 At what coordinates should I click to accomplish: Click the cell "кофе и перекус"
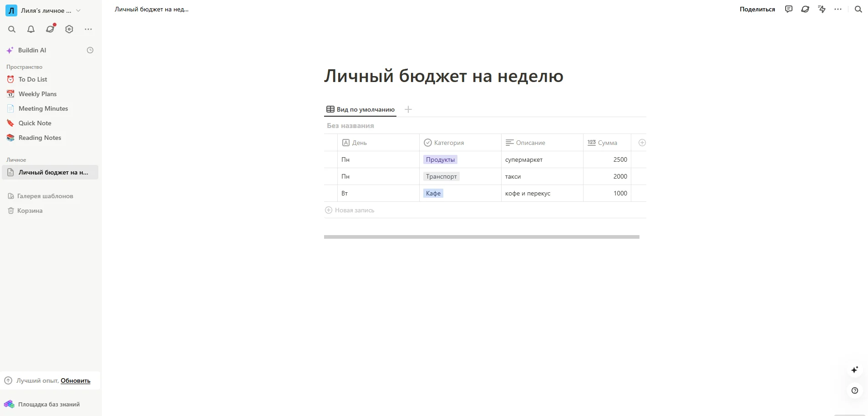542,193
